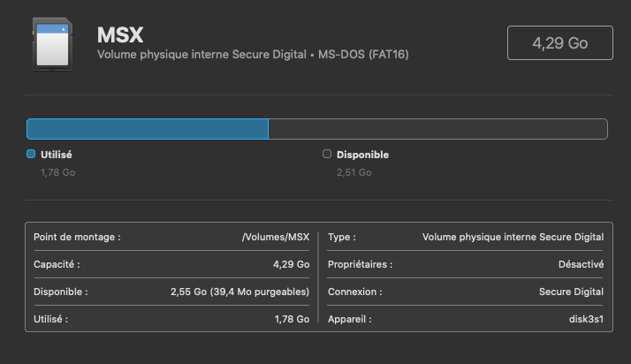Select the MSX volume name
631x364 pixels.
click(x=120, y=35)
